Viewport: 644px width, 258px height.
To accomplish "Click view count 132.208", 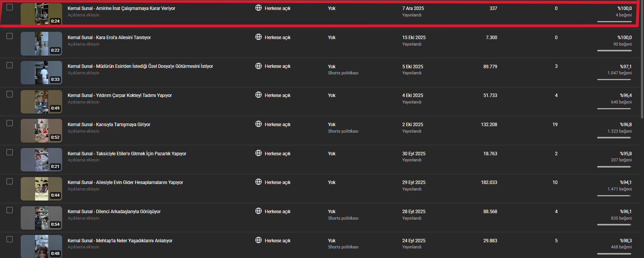I will point(489,125).
